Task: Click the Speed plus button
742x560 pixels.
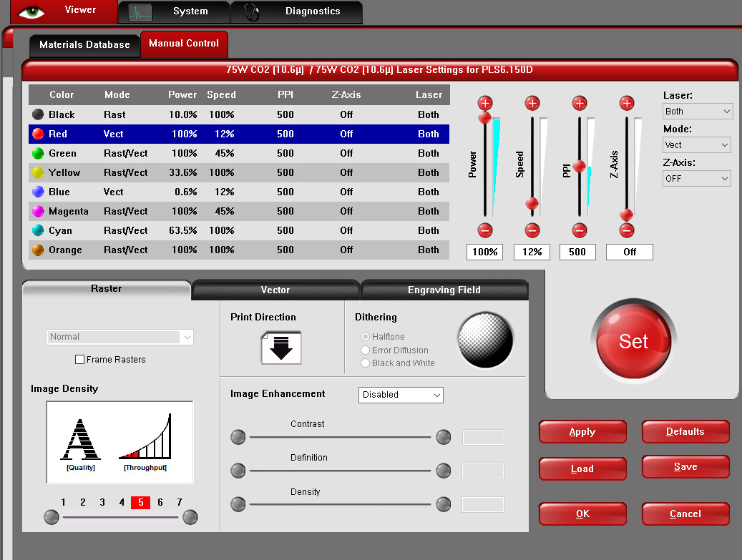Action: (532, 103)
